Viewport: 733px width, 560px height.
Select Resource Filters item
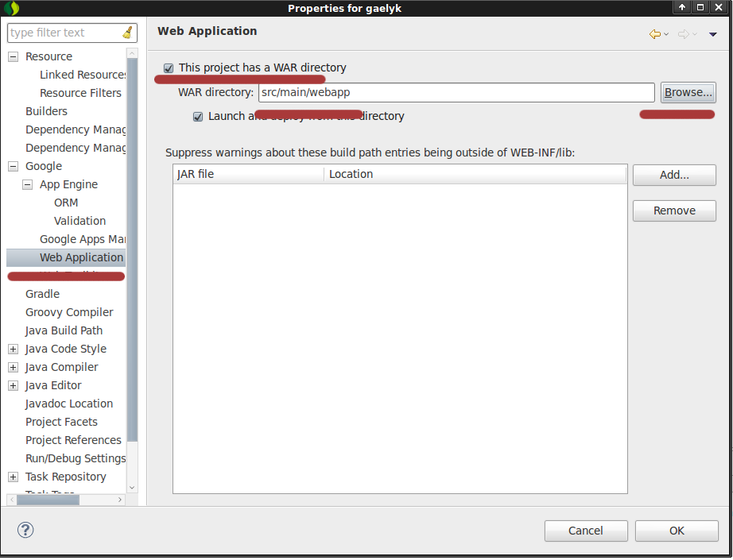click(x=80, y=93)
